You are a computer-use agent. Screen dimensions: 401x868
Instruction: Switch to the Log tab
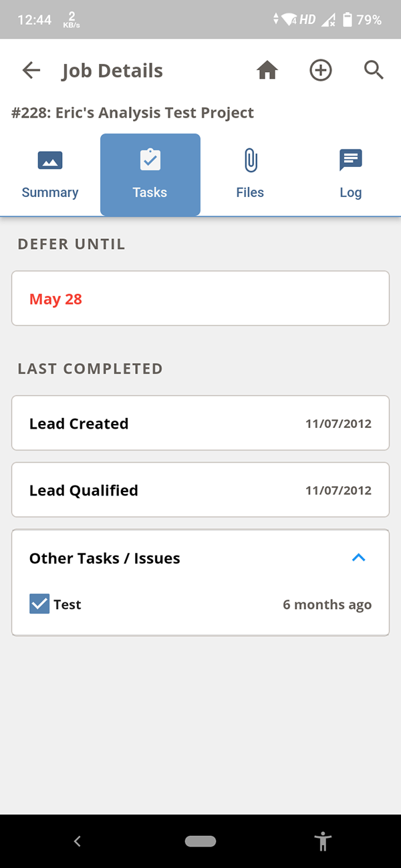pos(350,174)
